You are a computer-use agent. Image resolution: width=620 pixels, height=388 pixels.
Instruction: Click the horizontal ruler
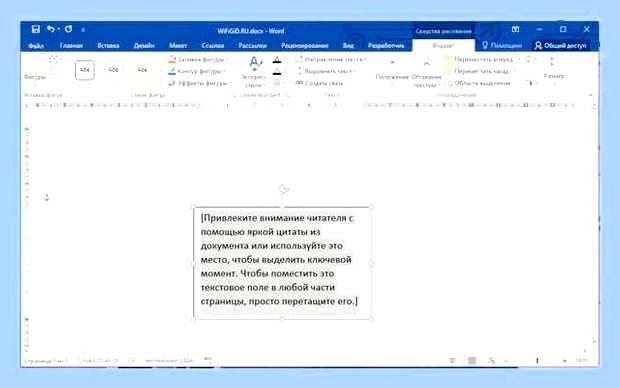click(x=306, y=106)
